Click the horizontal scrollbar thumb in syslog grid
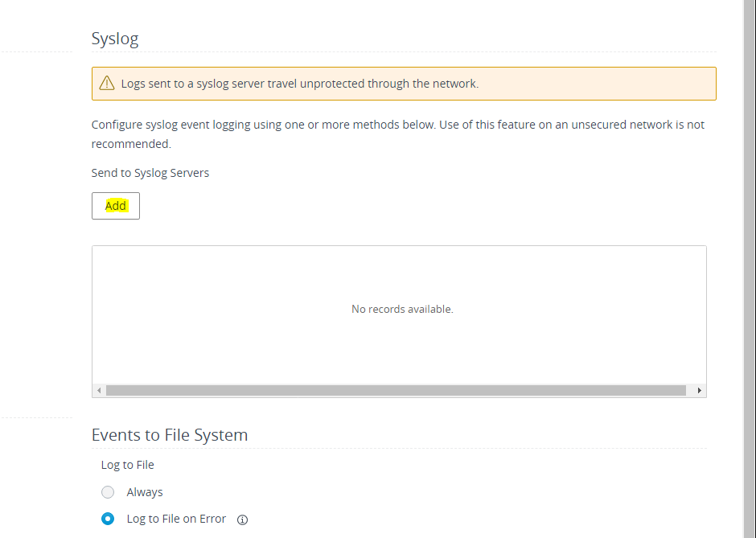The height and width of the screenshot is (538, 756). click(x=396, y=391)
